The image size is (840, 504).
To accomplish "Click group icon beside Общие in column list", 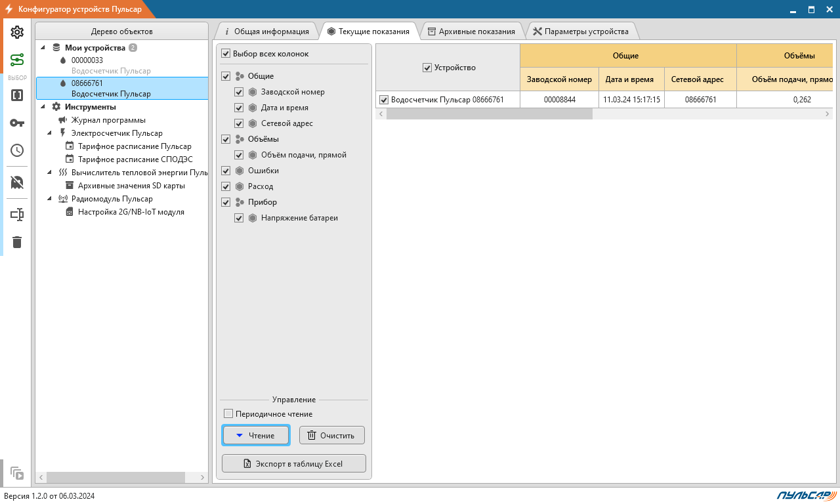I will [x=240, y=76].
